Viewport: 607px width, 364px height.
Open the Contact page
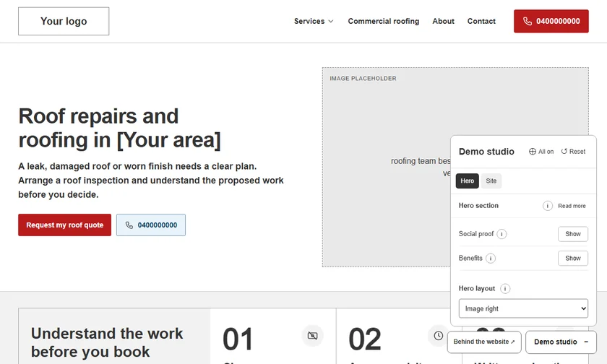point(481,21)
